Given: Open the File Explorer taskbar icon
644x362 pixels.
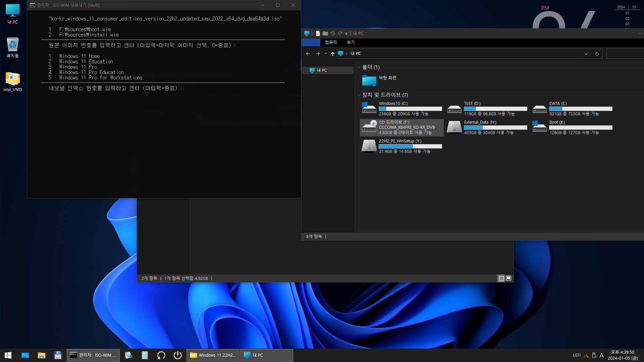Looking at the screenshot, I should point(42,355).
